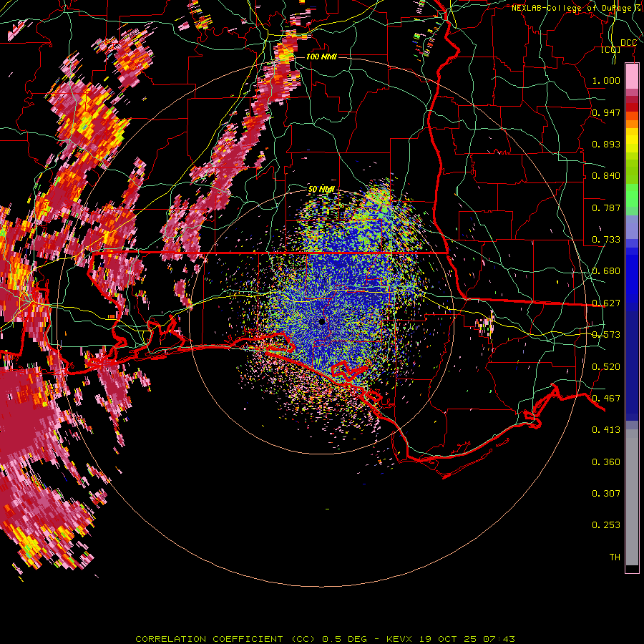Click the [CC] label above the color scale
This screenshot has width=644, height=644.
tap(611, 49)
